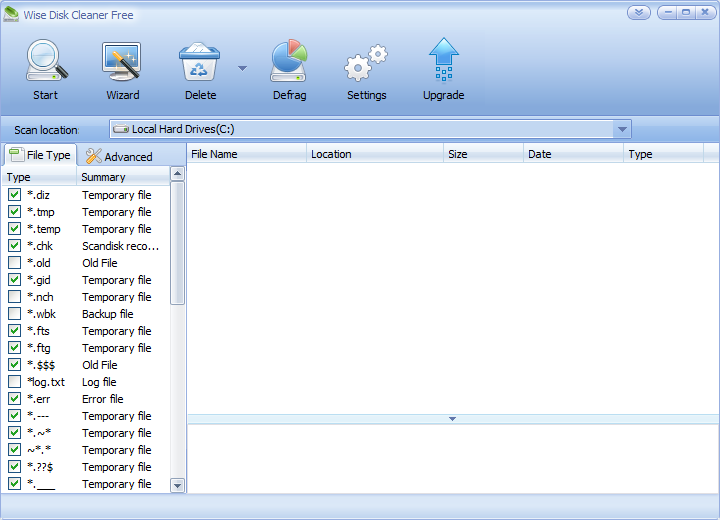
Task: Minimize the Wise Disk Cleaner window
Action: click(x=668, y=12)
